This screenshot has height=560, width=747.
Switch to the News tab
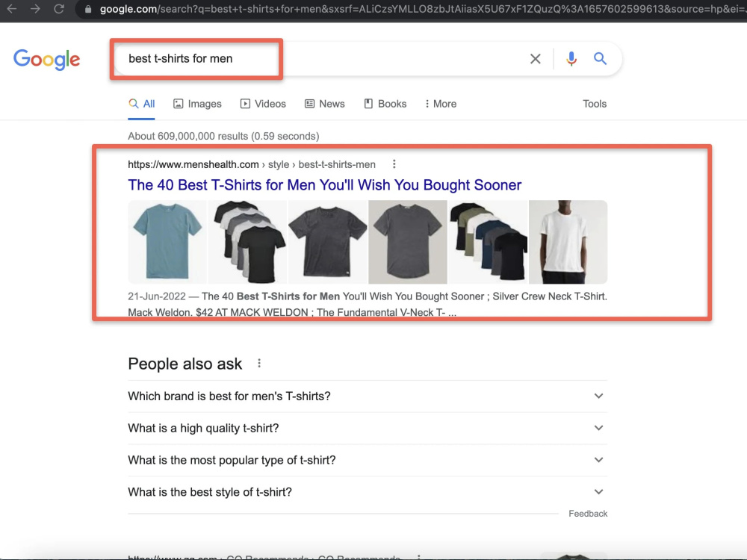pos(324,104)
